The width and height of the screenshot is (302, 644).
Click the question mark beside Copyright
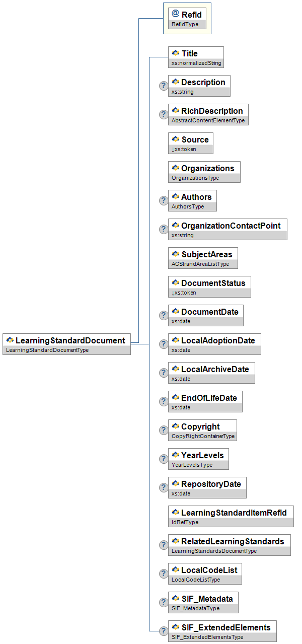click(x=163, y=430)
